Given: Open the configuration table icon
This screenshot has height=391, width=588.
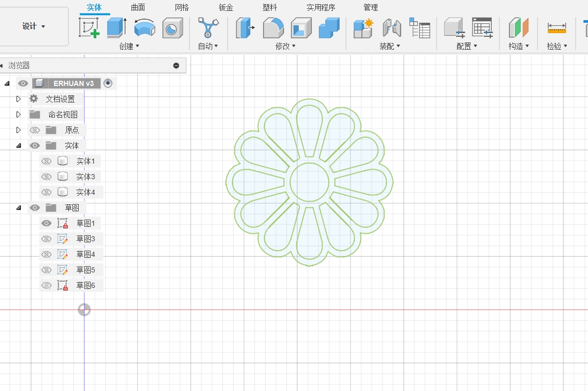Looking at the screenshot, I should pos(482,28).
